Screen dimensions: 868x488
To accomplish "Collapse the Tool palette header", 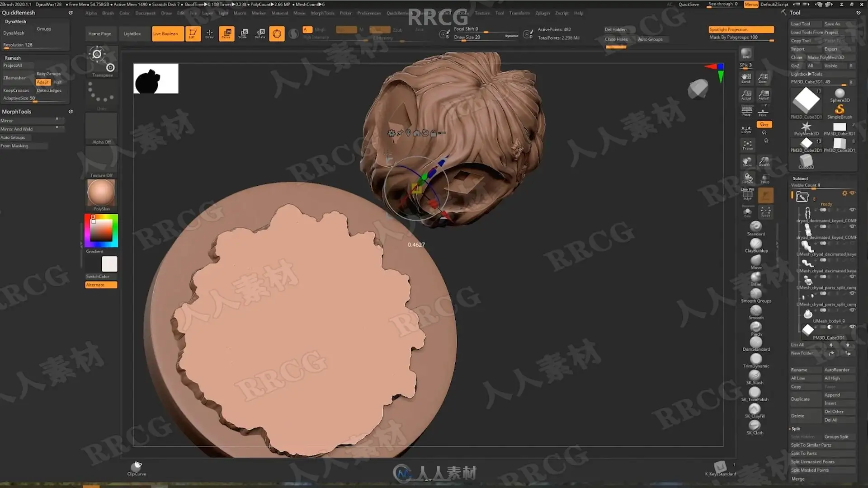I will coord(795,13).
